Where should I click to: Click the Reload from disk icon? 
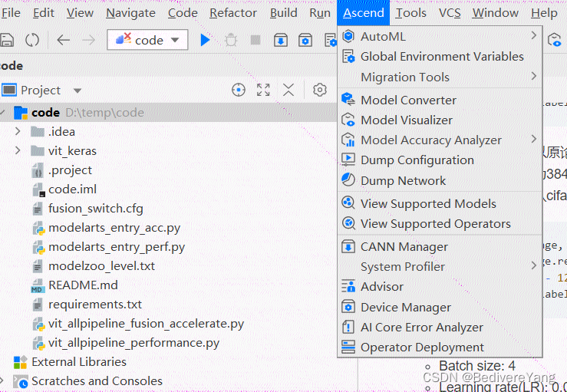coord(32,40)
